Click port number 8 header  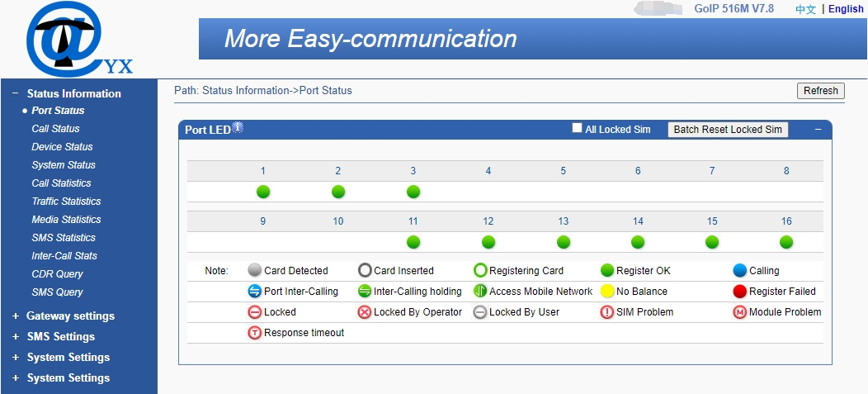pos(786,171)
